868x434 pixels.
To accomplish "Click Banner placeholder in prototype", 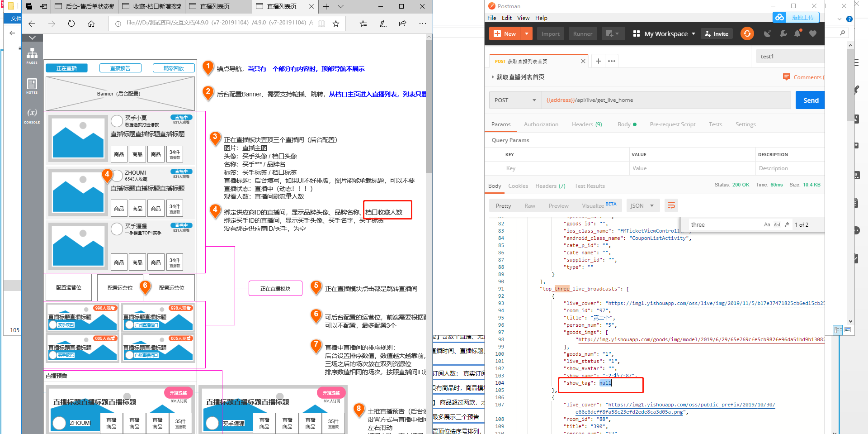I will [x=120, y=94].
